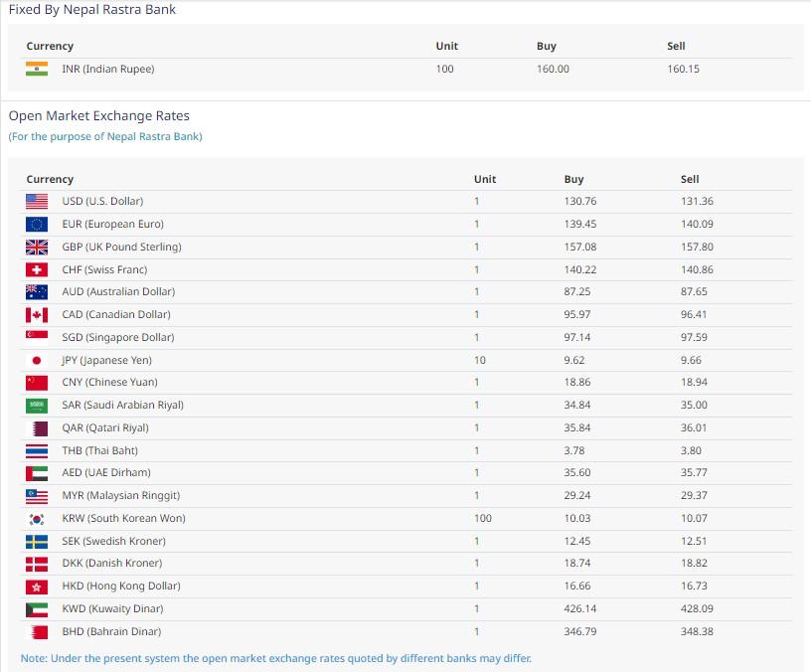Viewport: 811px width, 672px height.
Task: Click 'For the purpose of Nepal Rastra Bank' text
Action: coord(105,136)
